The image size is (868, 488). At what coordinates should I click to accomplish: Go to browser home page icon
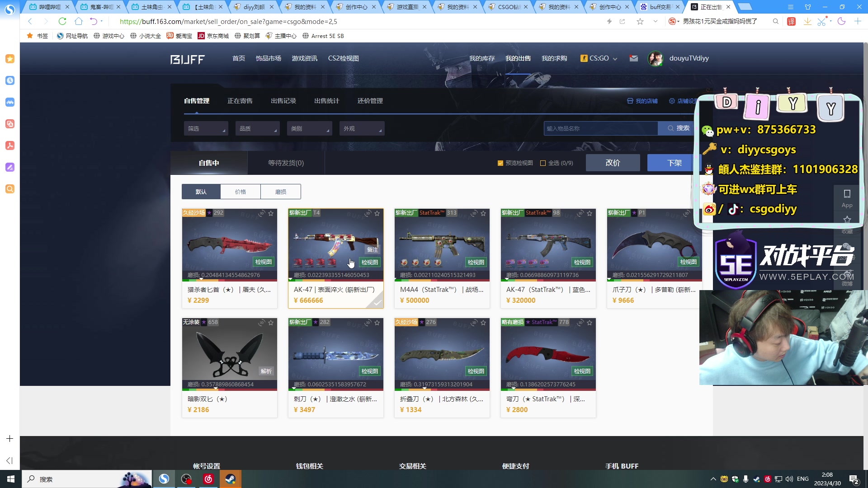pos(78,21)
